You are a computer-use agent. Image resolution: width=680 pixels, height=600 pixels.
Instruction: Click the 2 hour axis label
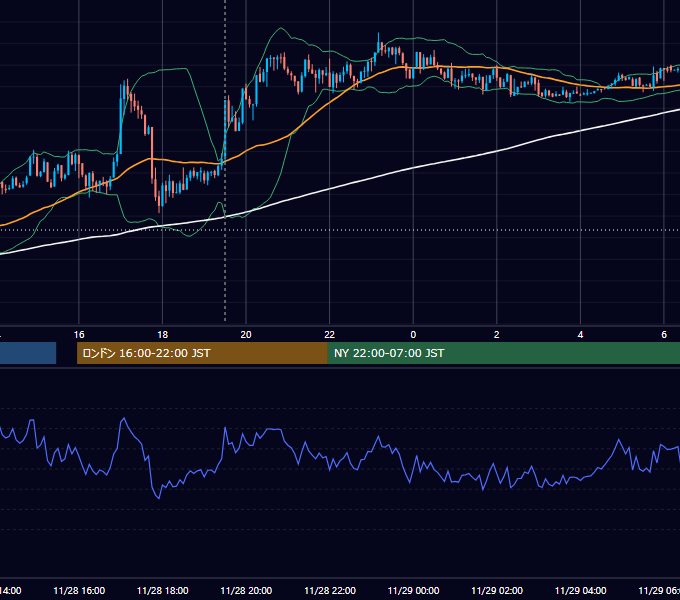tap(497, 335)
